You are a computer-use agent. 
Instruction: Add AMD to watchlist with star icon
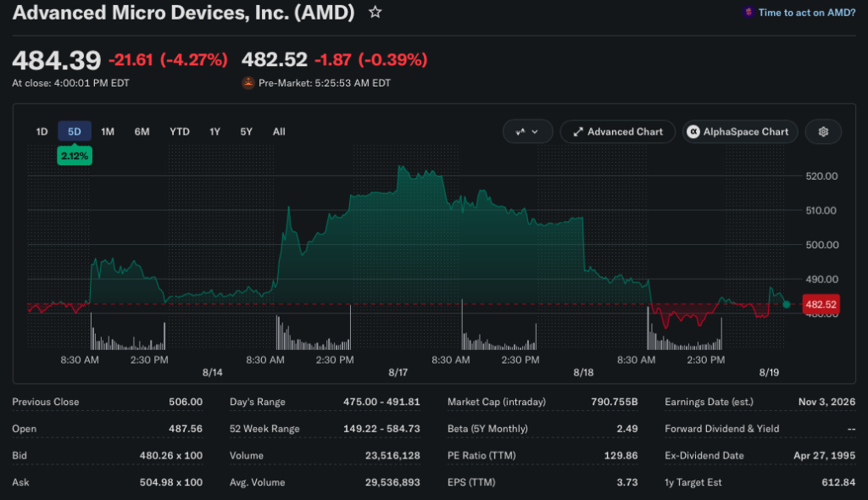pos(376,12)
